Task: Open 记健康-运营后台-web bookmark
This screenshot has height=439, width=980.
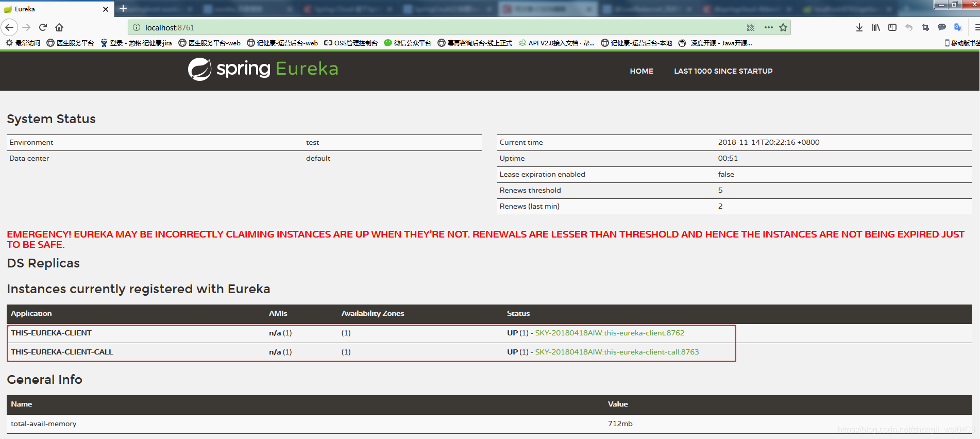Action: (x=282, y=43)
